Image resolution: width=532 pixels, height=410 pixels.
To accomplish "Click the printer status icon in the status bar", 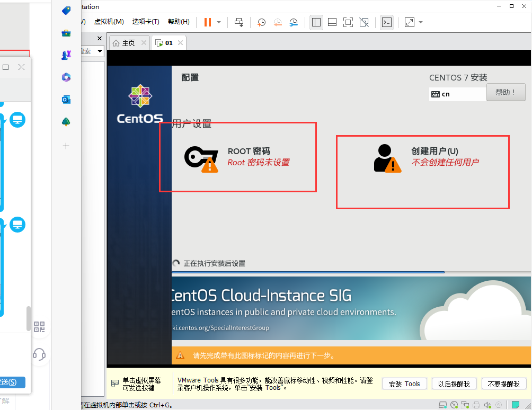I will pyautogui.click(x=476, y=405).
